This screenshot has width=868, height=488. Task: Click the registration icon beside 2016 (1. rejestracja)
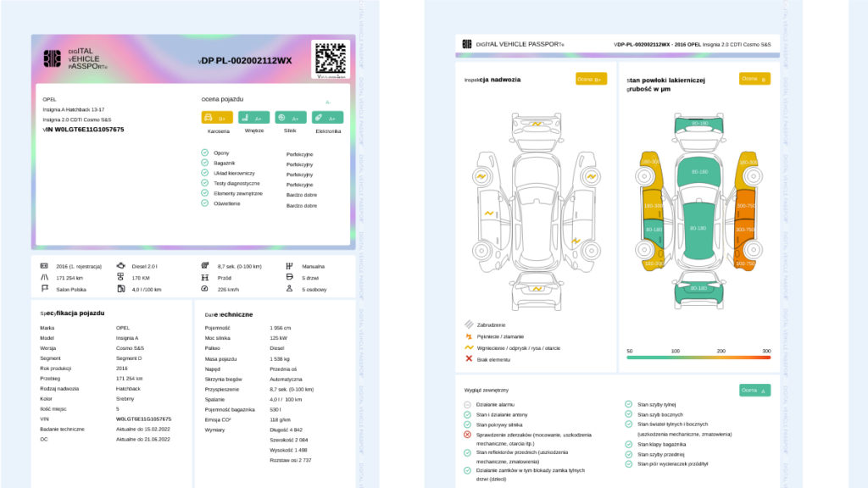coord(44,266)
